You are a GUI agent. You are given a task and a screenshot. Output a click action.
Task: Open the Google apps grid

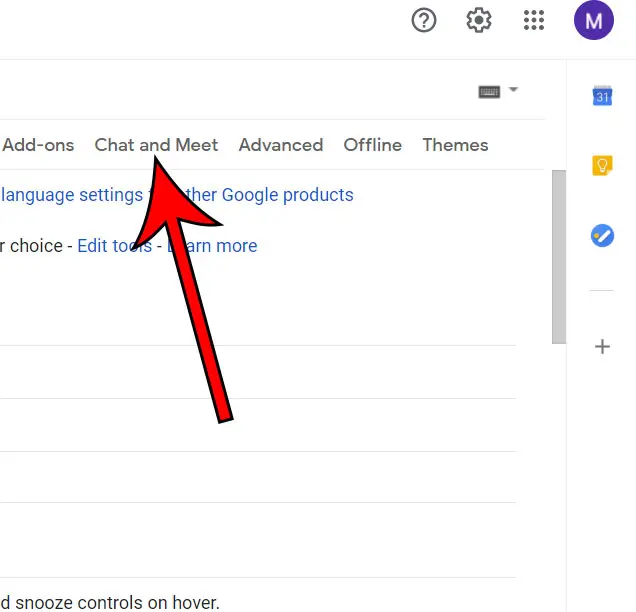pyautogui.click(x=535, y=20)
